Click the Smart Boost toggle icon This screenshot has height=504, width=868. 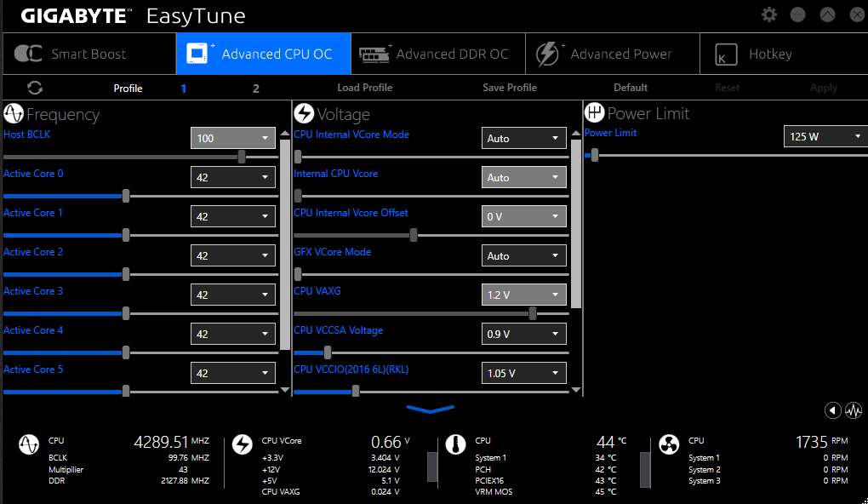(x=28, y=54)
